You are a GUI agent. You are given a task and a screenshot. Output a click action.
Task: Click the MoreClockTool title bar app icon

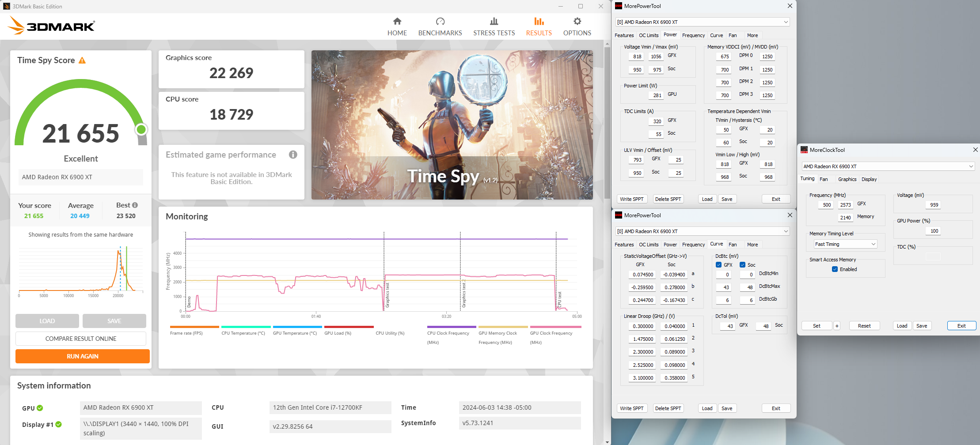point(804,150)
